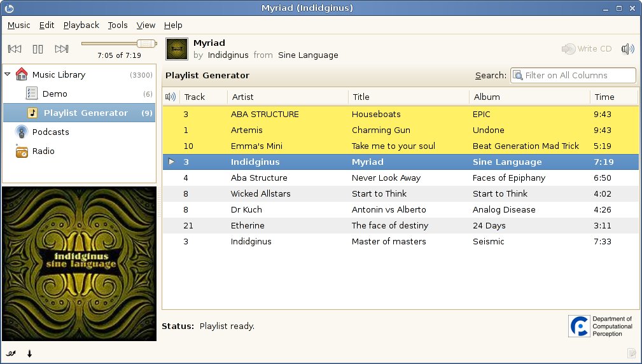The width and height of the screenshot is (642, 364).
Task: Sort the list by Time column
Action: [614, 97]
